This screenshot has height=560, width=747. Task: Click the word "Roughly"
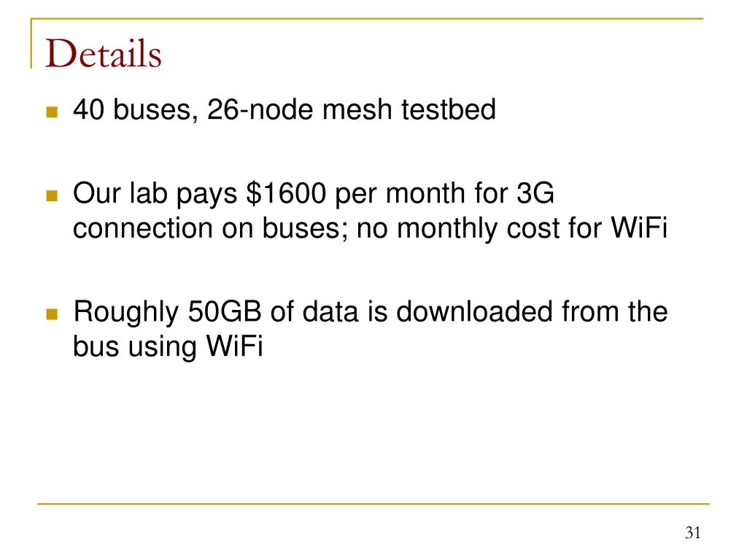pos(126,313)
